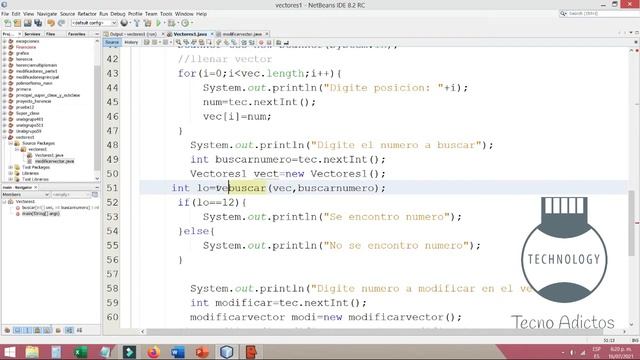Screen dimensions: 640x360
Task: Expand the primera project node
Action: (4, 89)
